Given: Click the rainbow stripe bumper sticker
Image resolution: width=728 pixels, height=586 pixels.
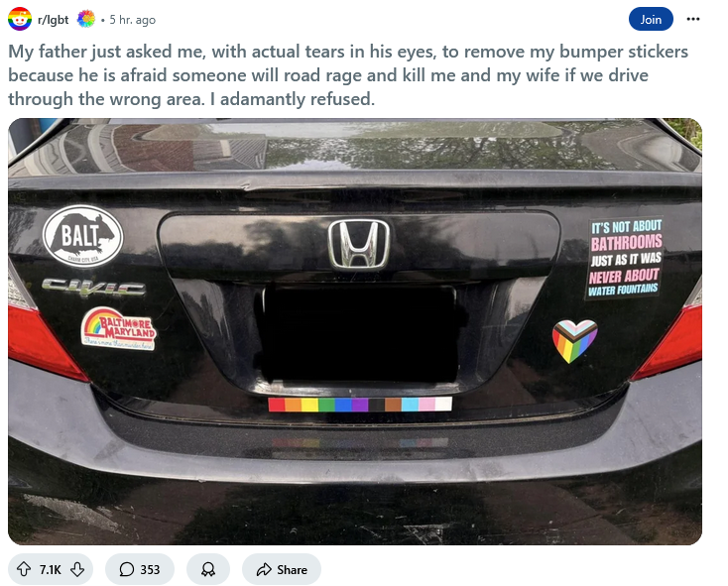Looking at the screenshot, I should (360, 405).
